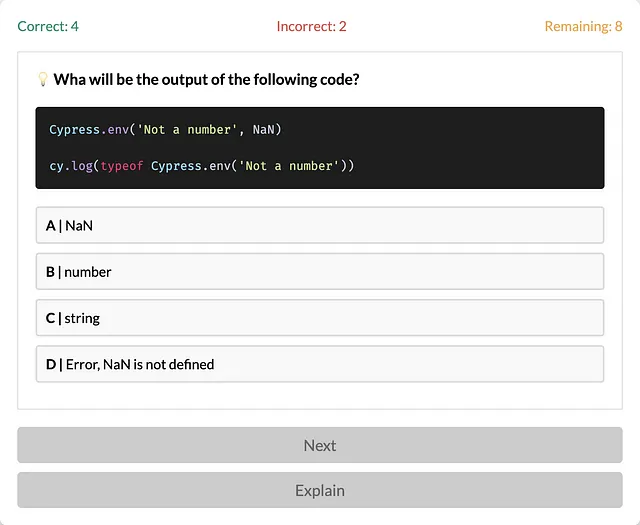Choose answer B, number
Viewport: 640px width, 525px height.
click(320, 271)
